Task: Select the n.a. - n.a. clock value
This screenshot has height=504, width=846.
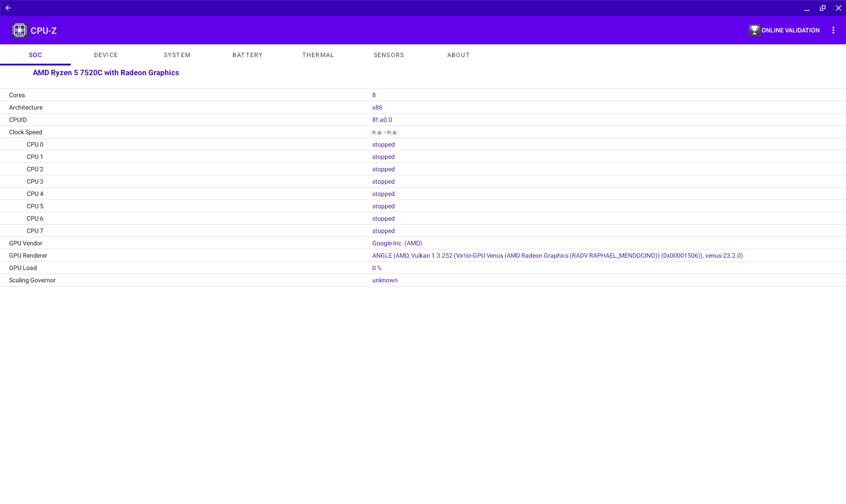Action: tap(385, 132)
